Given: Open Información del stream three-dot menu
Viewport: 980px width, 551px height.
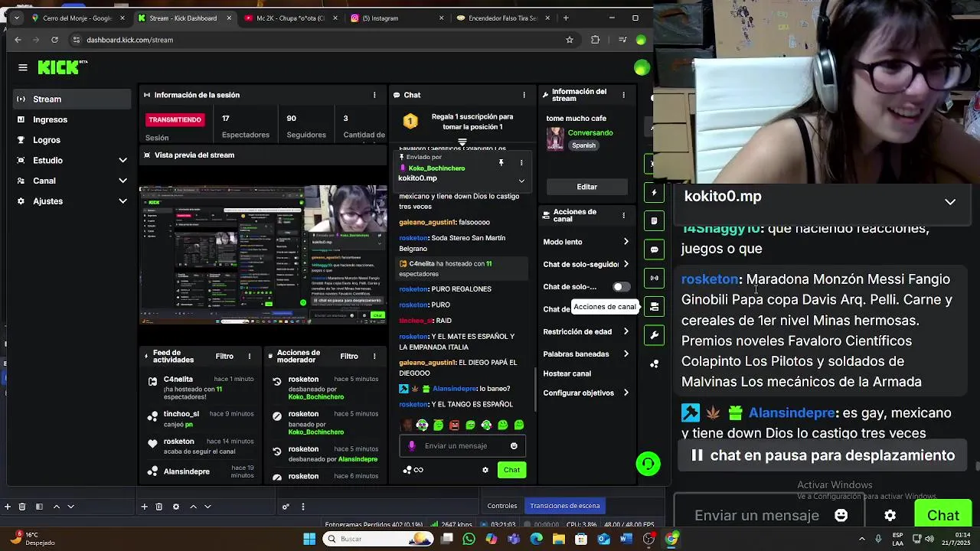Looking at the screenshot, I should click(623, 95).
